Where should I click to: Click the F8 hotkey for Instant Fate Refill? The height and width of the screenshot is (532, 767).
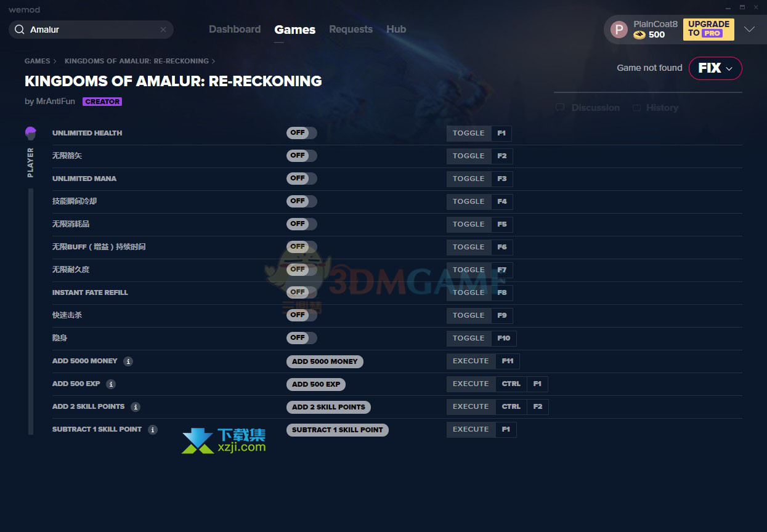pos(502,292)
